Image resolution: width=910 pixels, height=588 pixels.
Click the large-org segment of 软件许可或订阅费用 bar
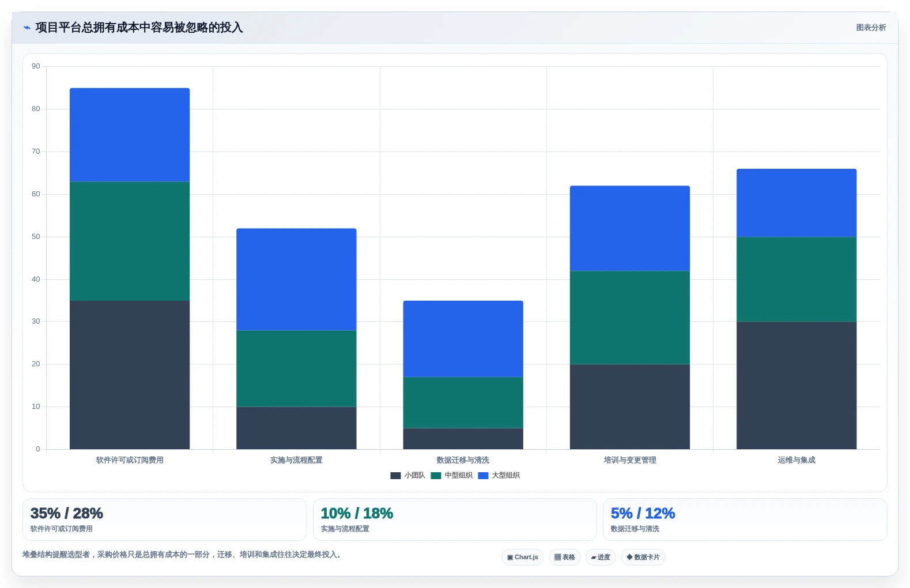click(130, 135)
